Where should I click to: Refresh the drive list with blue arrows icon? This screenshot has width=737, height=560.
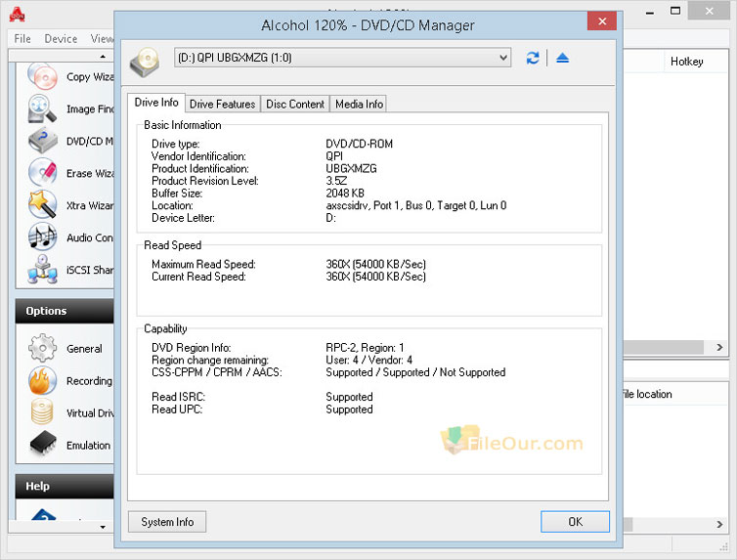point(533,58)
